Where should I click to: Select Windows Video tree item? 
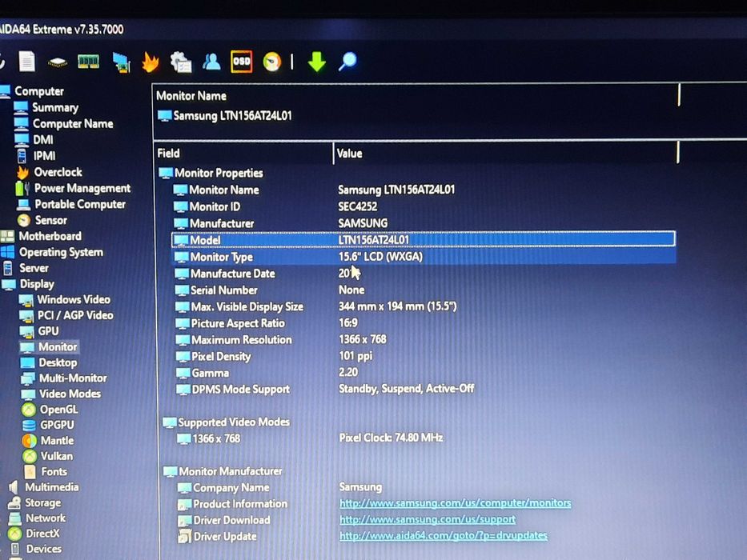[65, 299]
